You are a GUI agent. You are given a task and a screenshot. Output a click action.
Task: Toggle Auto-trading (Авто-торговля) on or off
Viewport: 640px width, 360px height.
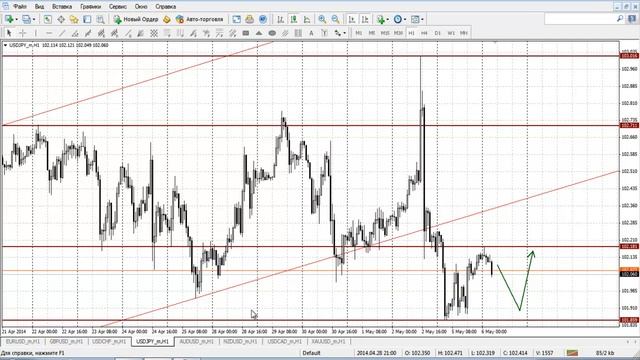(x=200, y=19)
